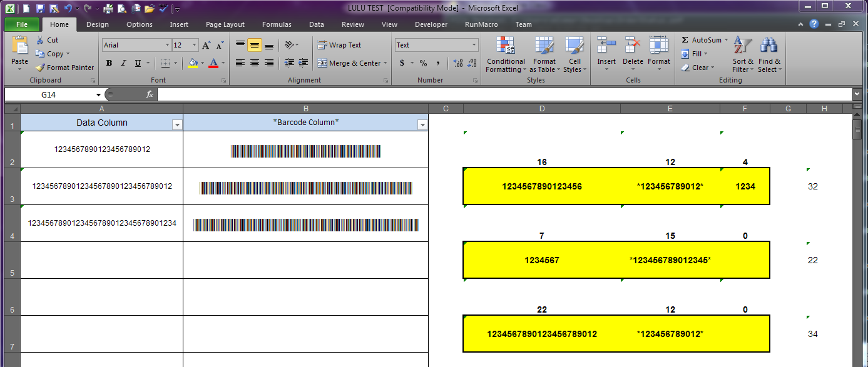The image size is (868, 367).
Task: Click the Print Preview icon
Action: [121, 8]
